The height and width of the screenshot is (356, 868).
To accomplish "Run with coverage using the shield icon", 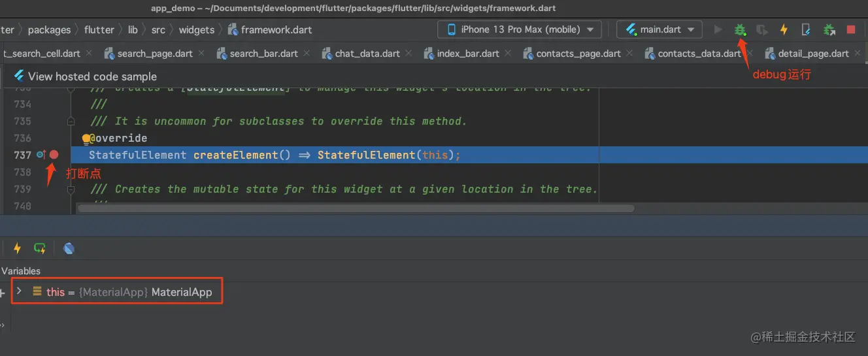I will pos(761,29).
